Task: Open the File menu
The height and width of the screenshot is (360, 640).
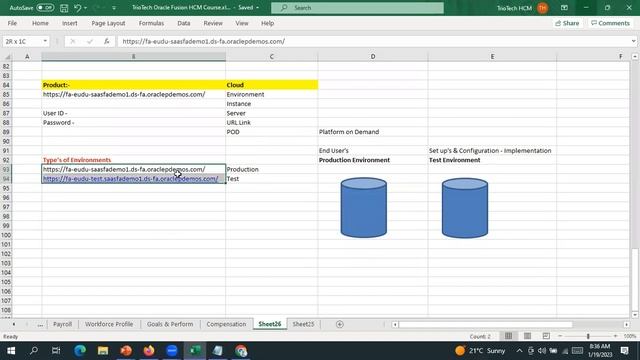Action: coord(12,23)
